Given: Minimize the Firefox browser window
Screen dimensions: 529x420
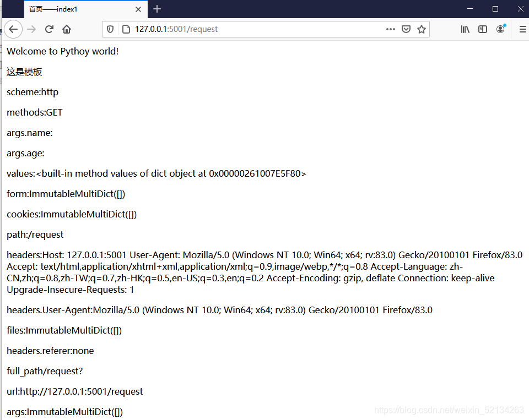Looking at the screenshot, I should [470, 9].
